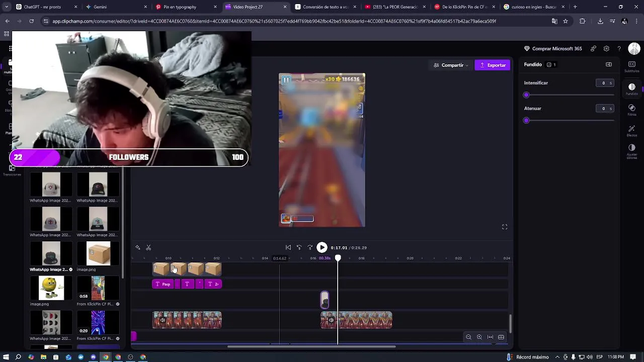Open browser downloads
Screen dimensions: 644x362
[x=600, y=21]
